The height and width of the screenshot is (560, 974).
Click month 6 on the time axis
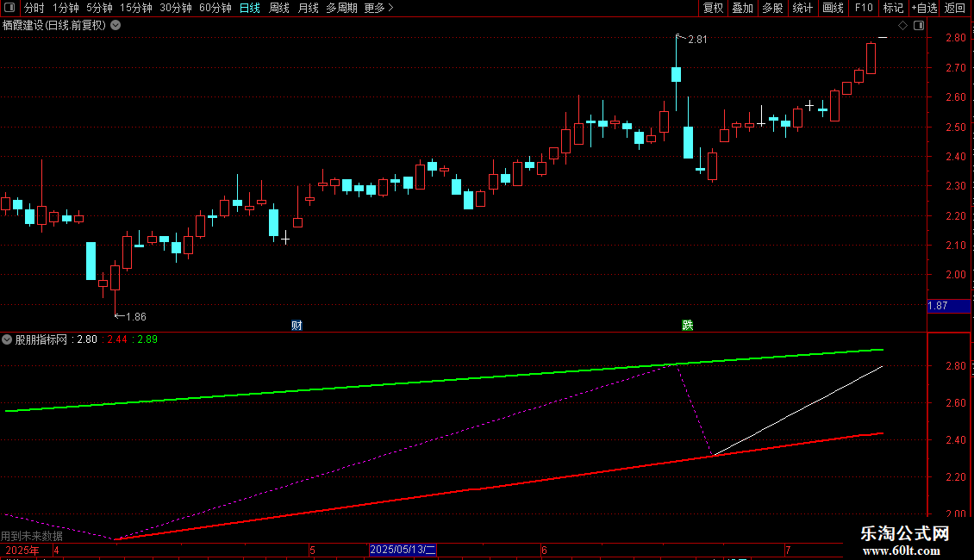coord(544,550)
